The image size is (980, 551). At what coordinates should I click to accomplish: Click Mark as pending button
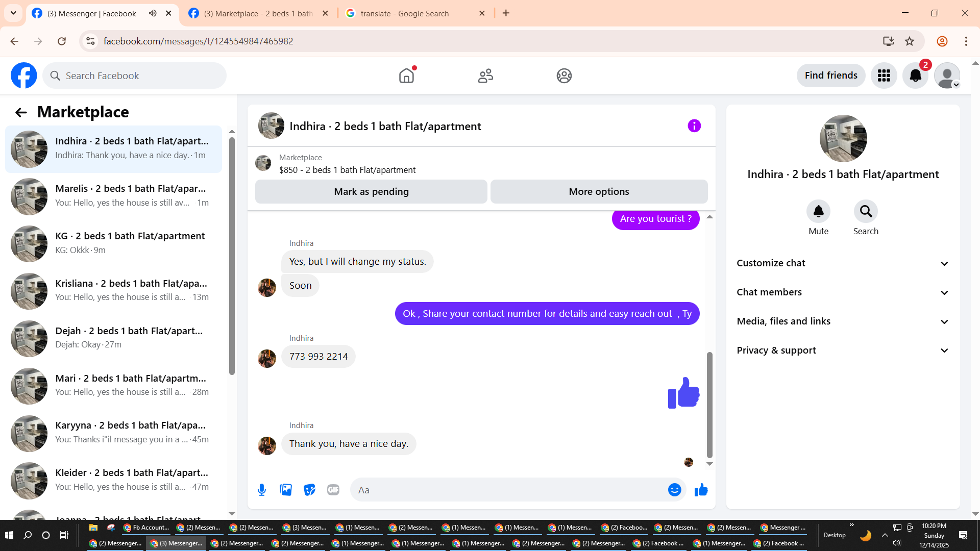click(371, 192)
